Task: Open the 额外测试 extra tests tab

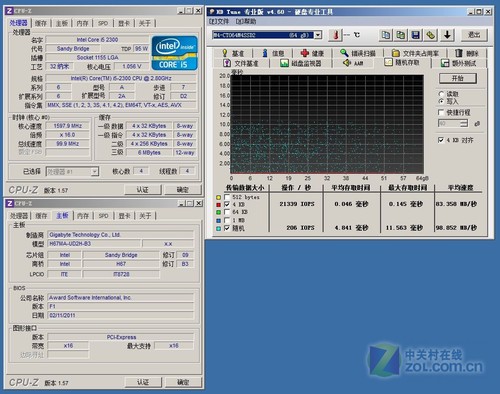Action: pyautogui.click(x=459, y=63)
